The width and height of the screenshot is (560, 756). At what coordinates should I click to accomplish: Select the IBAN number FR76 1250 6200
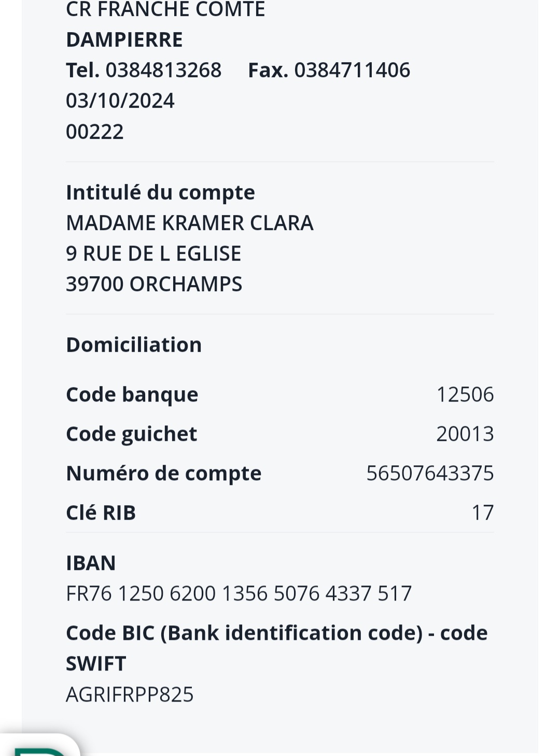[239, 593]
